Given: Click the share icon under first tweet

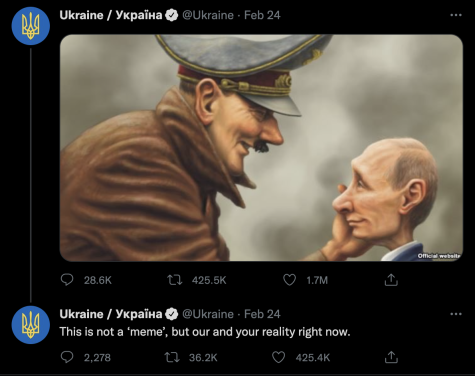Looking at the screenshot, I should coord(391,280).
